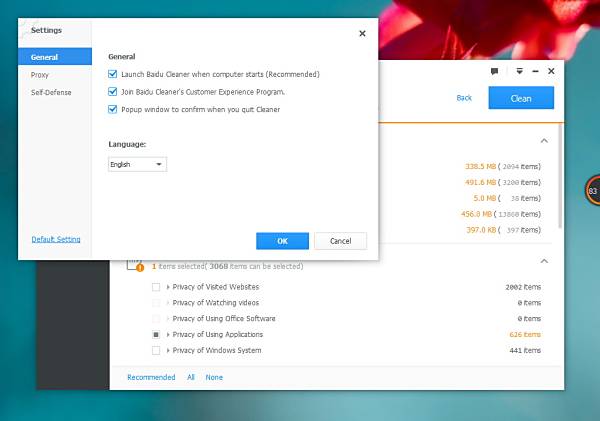600x421 pixels.
Task: Click the 441 items count
Action: click(525, 350)
